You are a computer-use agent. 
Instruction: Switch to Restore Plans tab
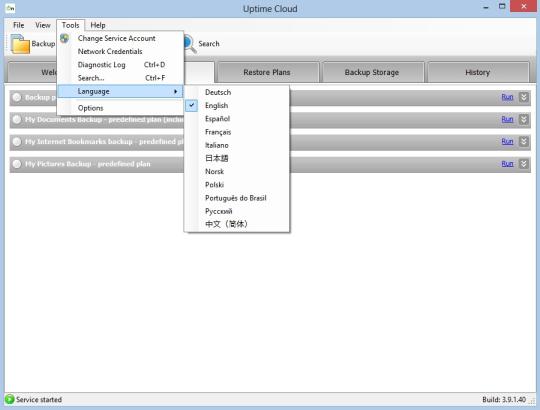267,72
